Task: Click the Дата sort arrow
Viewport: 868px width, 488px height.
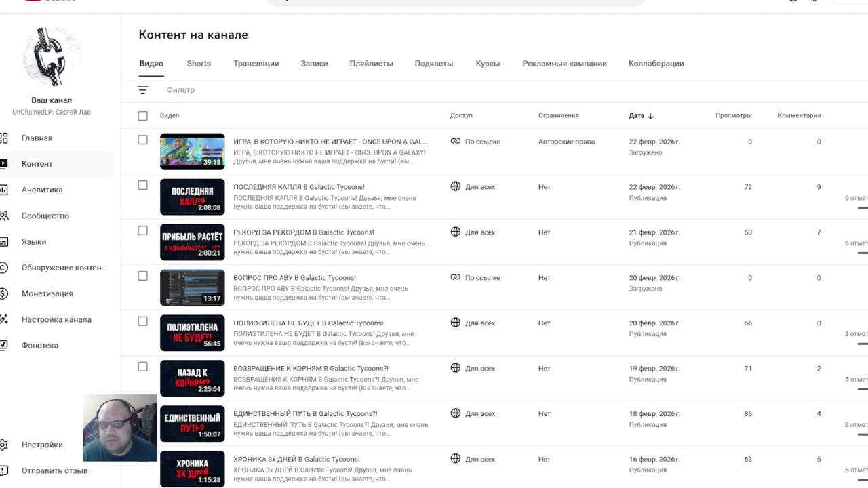Action: tap(650, 116)
